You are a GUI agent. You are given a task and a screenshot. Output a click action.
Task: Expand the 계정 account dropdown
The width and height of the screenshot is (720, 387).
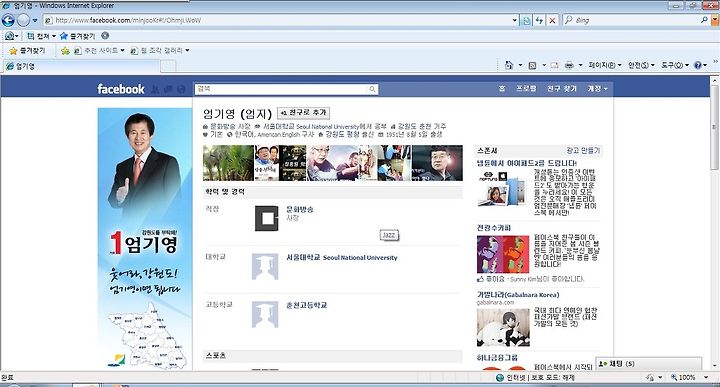pyautogui.click(x=597, y=89)
